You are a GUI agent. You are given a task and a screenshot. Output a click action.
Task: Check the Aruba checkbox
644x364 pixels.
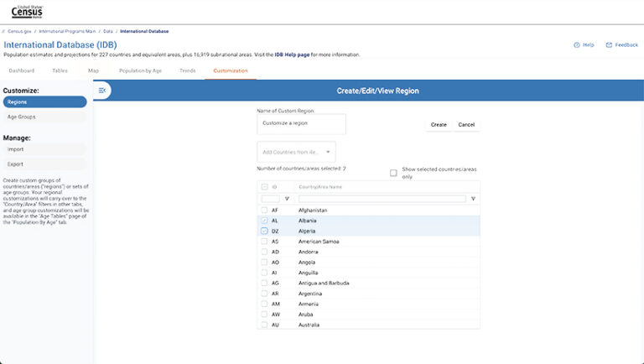pyautogui.click(x=264, y=315)
